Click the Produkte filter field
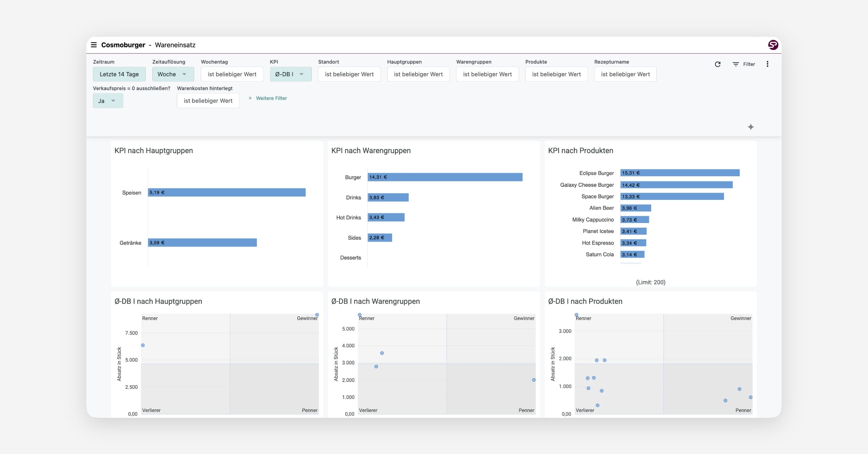 pyautogui.click(x=556, y=74)
